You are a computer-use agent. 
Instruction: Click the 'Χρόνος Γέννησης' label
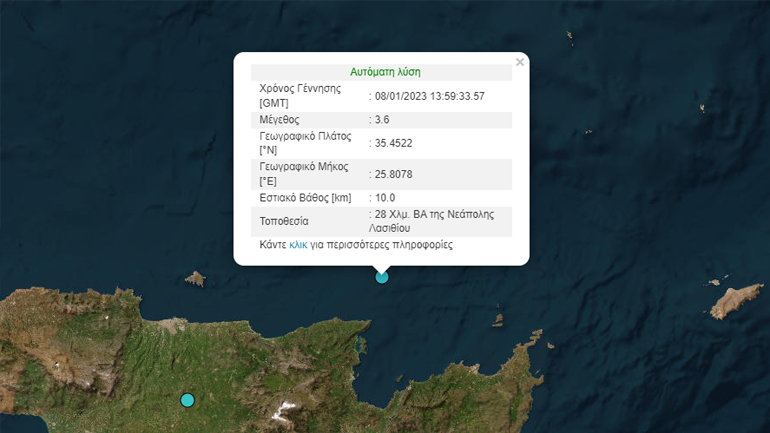click(300, 88)
